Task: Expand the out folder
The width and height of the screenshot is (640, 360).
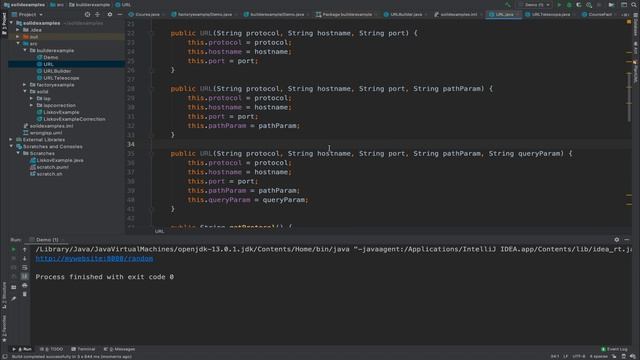Action: pyautogui.click(x=18, y=37)
